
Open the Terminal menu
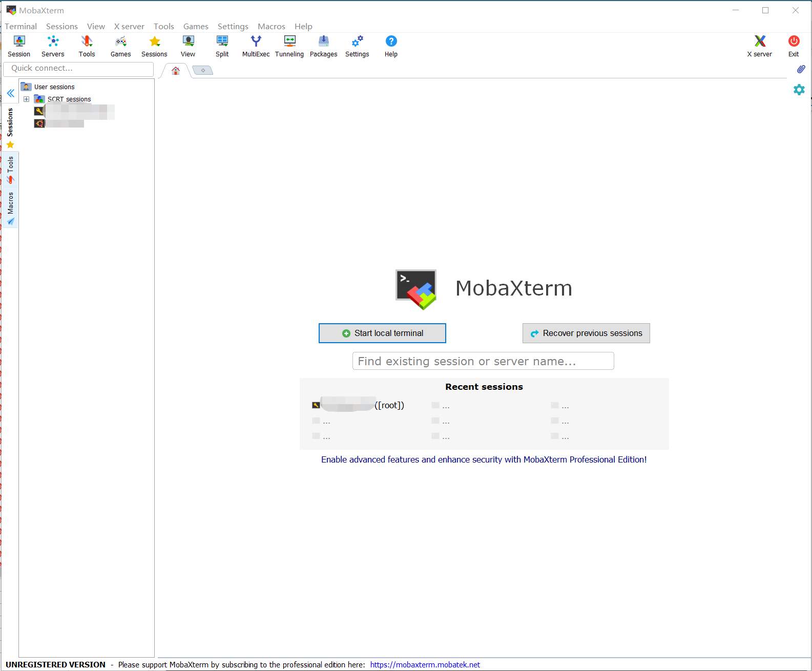[21, 26]
